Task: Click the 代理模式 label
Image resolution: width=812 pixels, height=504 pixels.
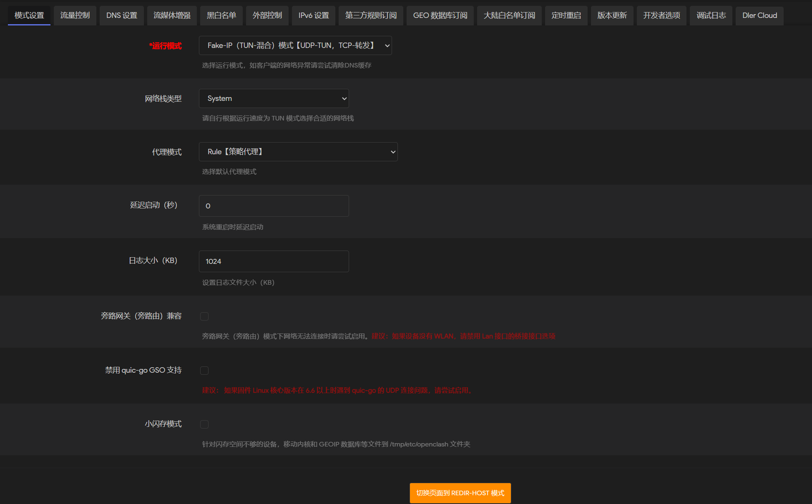Action: point(167,152)
